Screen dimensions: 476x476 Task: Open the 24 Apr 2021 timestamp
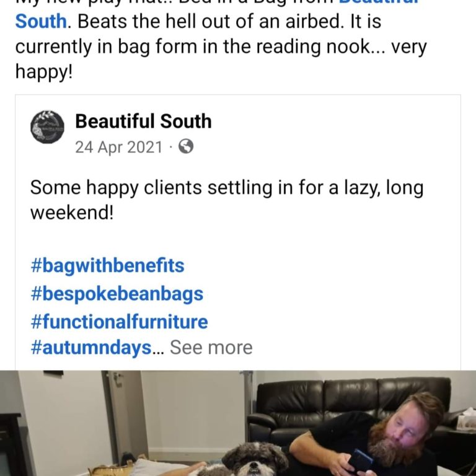click(x=119, y=148)
